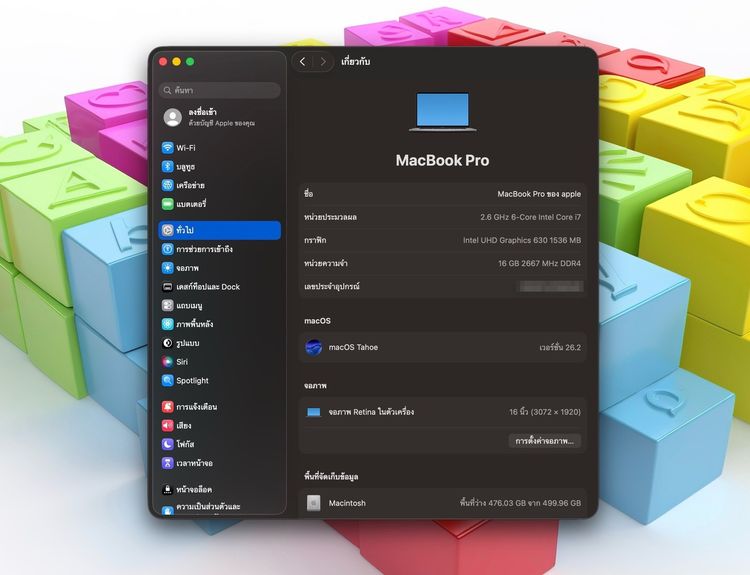Select the Displays (จอภาพ) sidebar icon
Image resolution: width=750 pixels, height=575 pixels.
168,268
